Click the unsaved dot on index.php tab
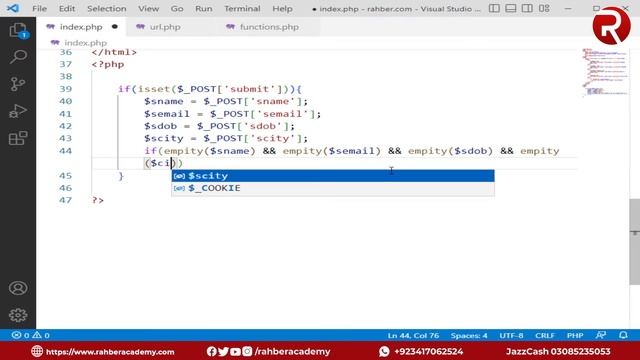640x360 pixels. 115,27
